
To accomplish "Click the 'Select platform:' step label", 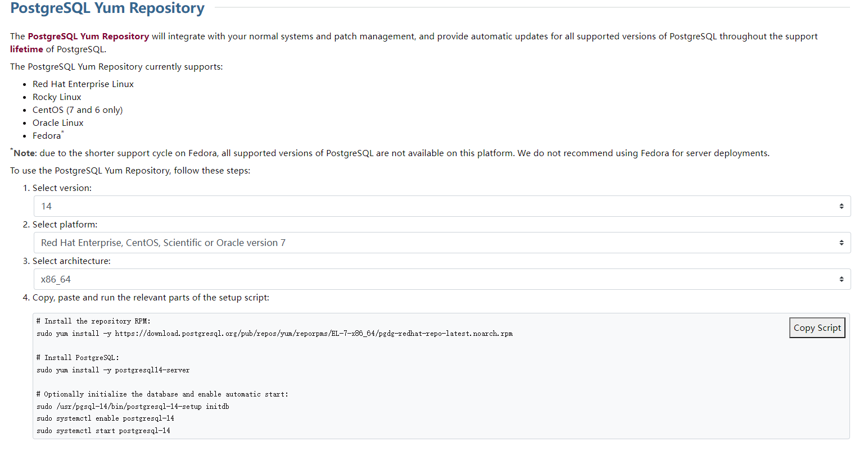I will click(x=65, y=224).
